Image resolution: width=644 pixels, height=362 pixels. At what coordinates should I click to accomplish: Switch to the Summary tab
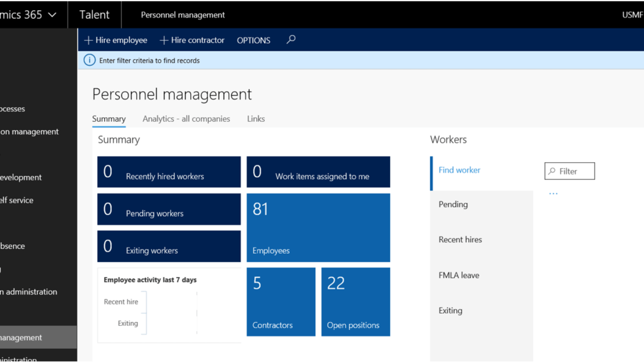coord(109,119)
